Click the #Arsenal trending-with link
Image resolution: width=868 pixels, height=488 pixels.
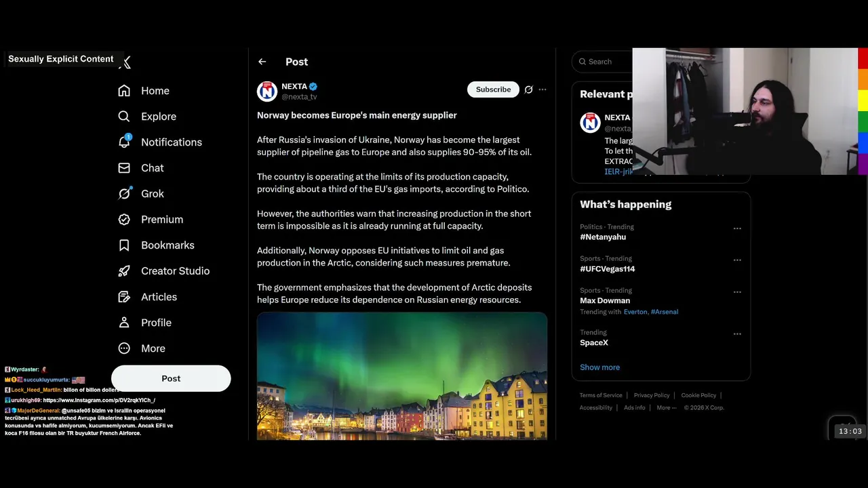coord(665,312)
